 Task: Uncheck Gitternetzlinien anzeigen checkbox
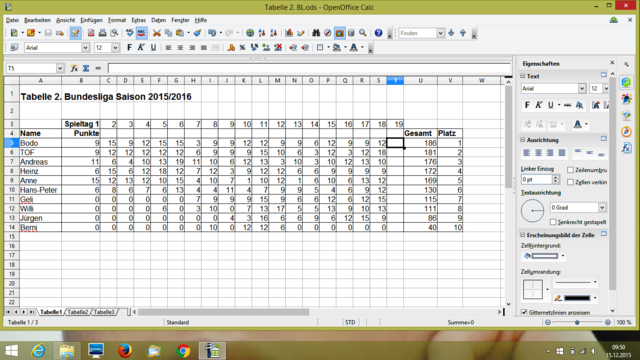coord(524,312)
